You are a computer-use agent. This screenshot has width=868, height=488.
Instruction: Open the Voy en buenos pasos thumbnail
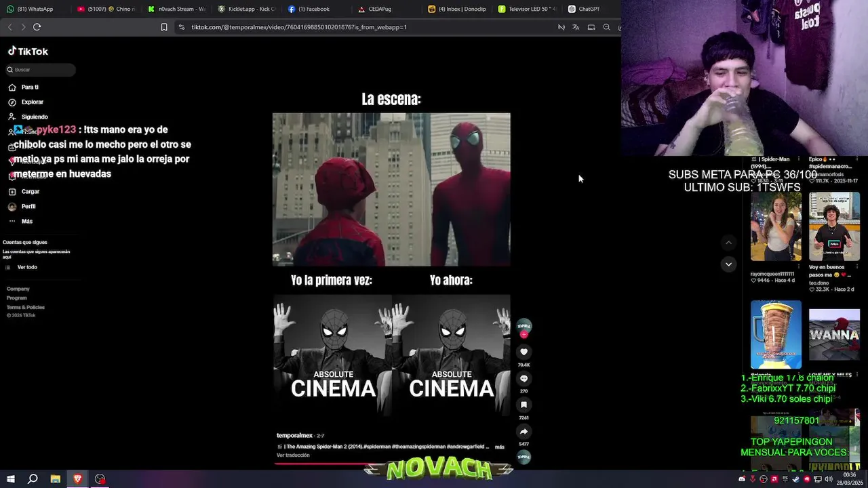(x=834, y=226)
